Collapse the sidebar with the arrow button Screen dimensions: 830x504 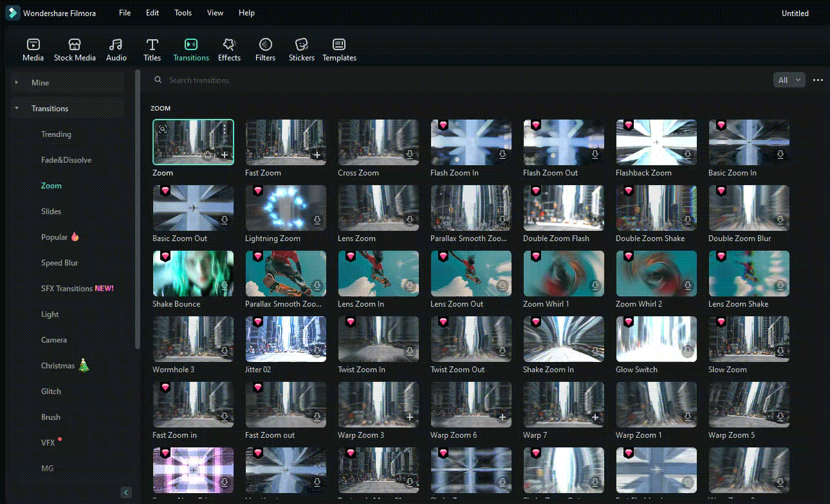126,492
